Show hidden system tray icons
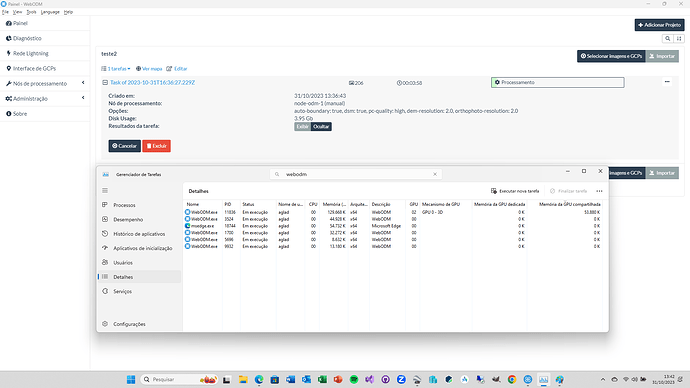The height and width of the screenshot is (388, 690). click(x=603, y=380)
